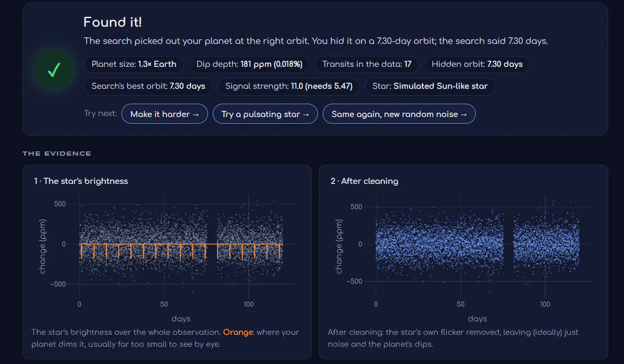
Task: Click the Hidden orbit 7.30 days chip
Action: 477,64
